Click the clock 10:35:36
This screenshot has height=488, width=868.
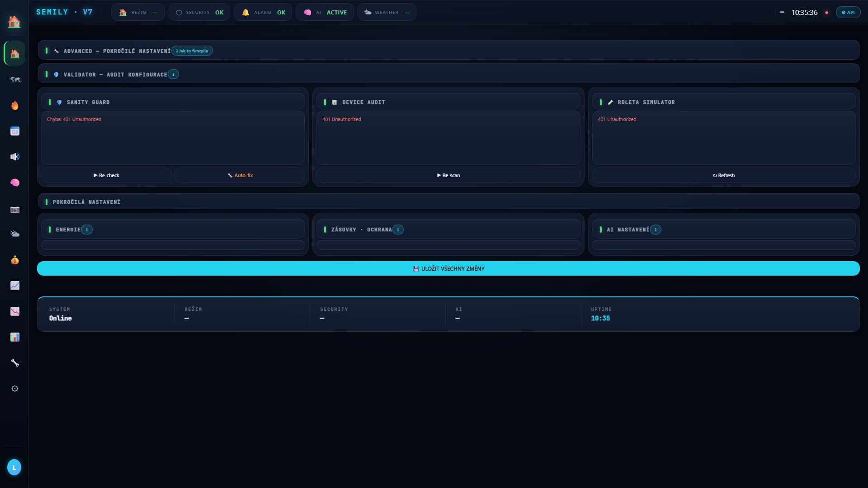[804, 13]
